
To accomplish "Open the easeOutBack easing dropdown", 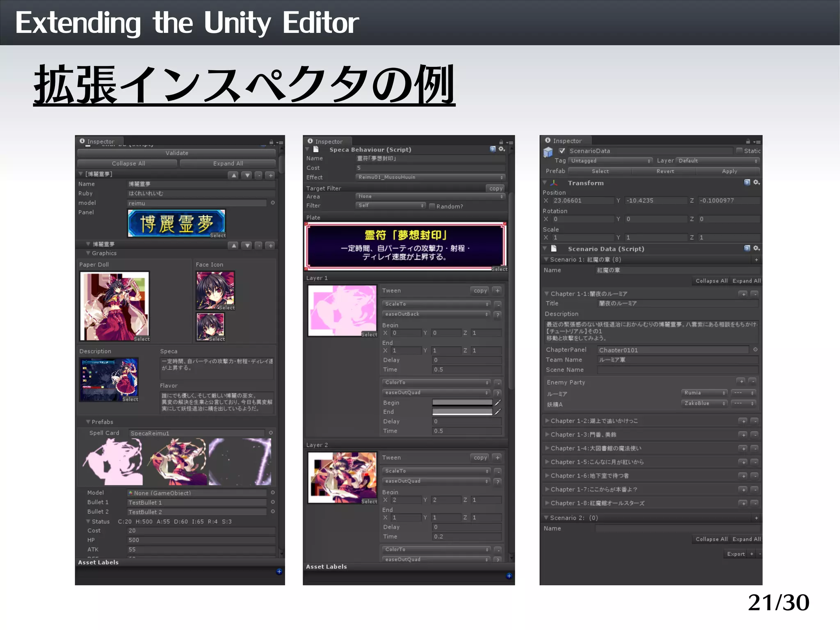I will tap(436, 314).
